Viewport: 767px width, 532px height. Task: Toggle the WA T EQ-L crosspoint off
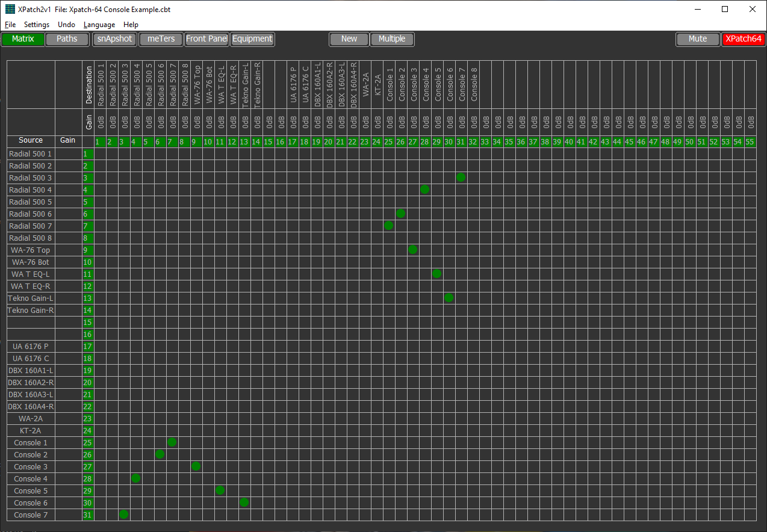click(x=436, y=274)
